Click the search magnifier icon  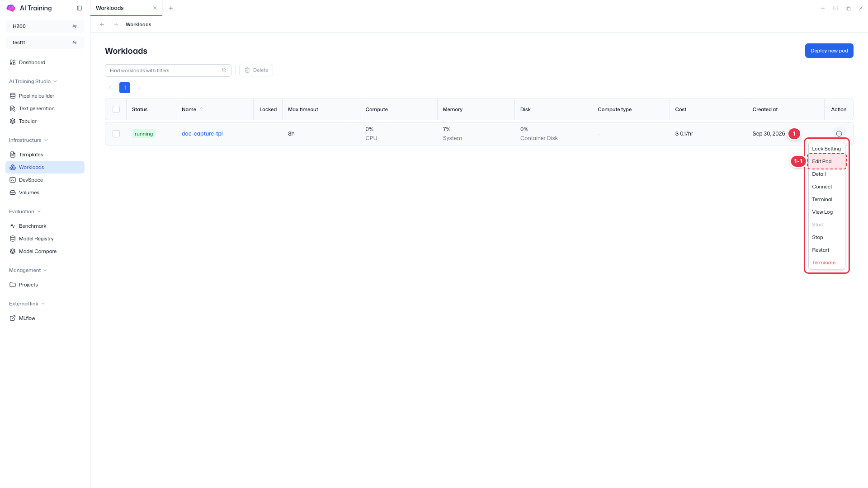point(224,70)
